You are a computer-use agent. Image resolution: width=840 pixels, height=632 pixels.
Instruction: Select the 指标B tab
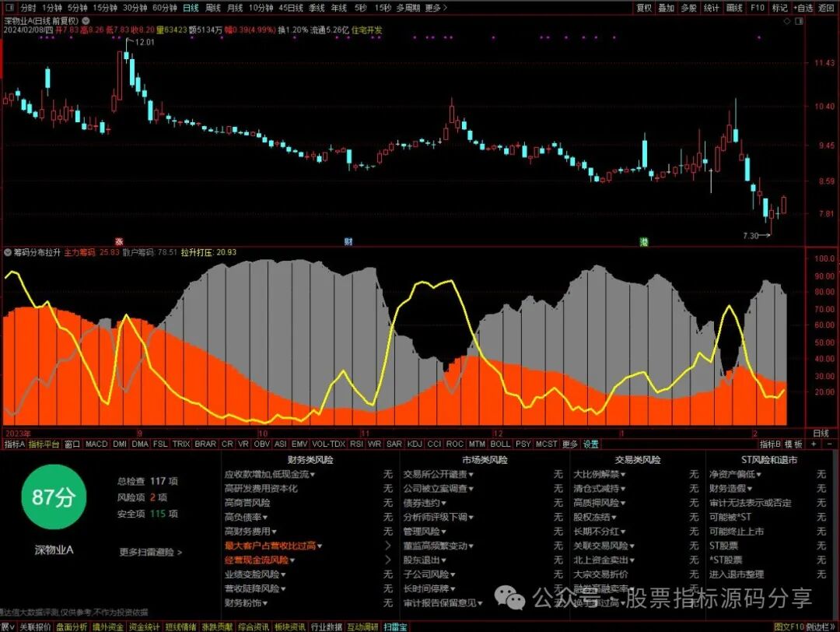(x=769, y=444)
